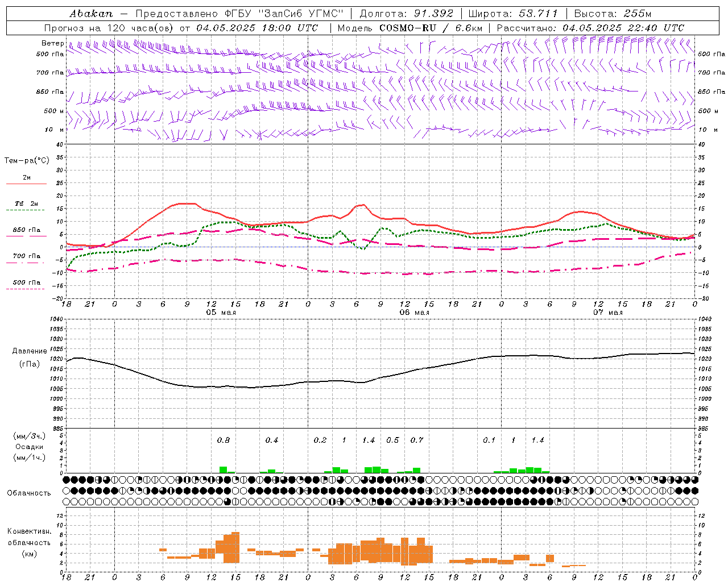Screen dimensions: 728x582
Task: Click the 0.5 precipitation value
Action: (393, 440)
